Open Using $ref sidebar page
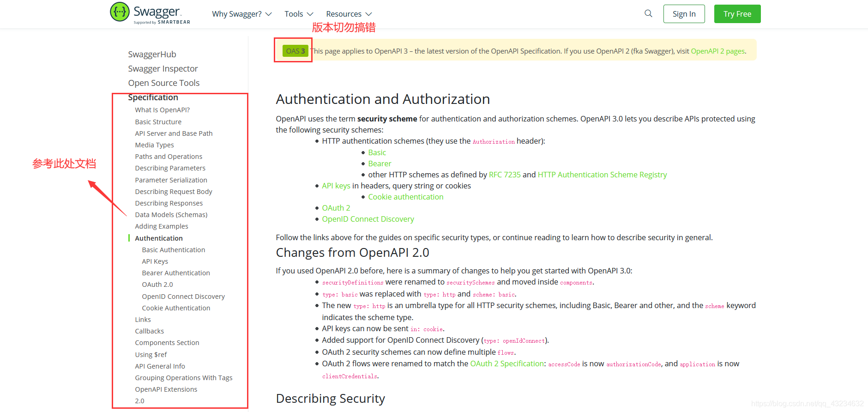868x412 pixels. coord(151,355)
